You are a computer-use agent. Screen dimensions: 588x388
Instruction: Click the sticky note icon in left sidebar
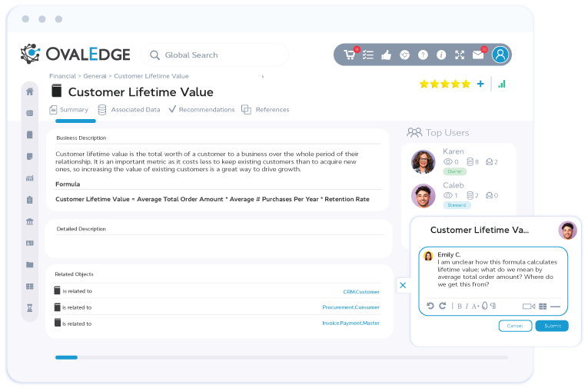(x=30, y=156)
